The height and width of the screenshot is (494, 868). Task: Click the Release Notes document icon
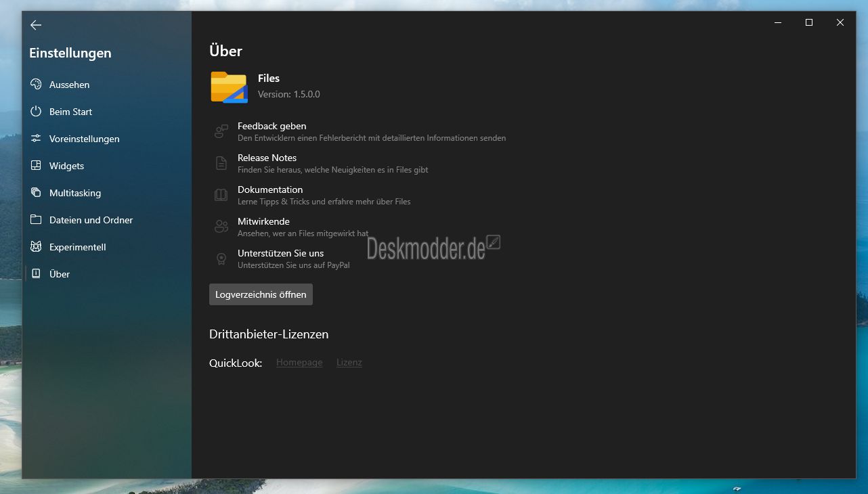(x=221, y=163)
